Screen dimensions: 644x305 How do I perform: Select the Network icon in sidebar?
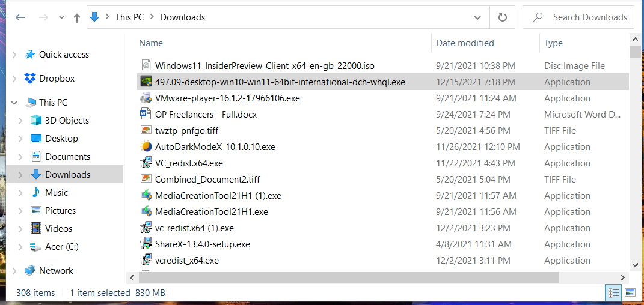pos(30,271)
